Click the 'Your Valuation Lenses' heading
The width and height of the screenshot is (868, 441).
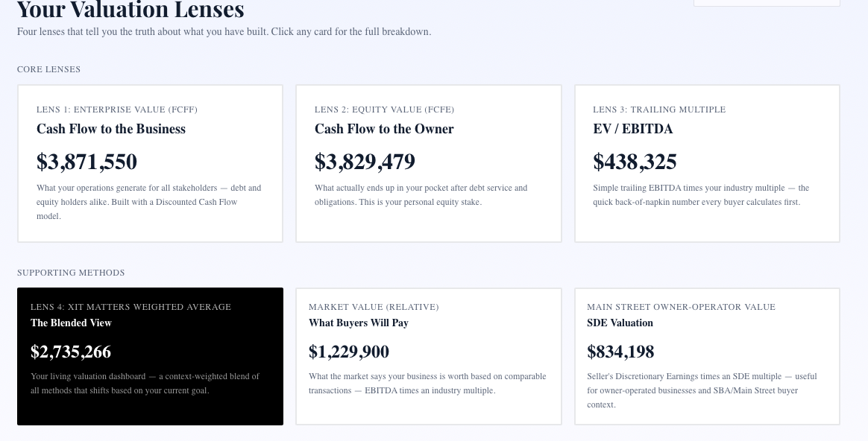point(130,10)
